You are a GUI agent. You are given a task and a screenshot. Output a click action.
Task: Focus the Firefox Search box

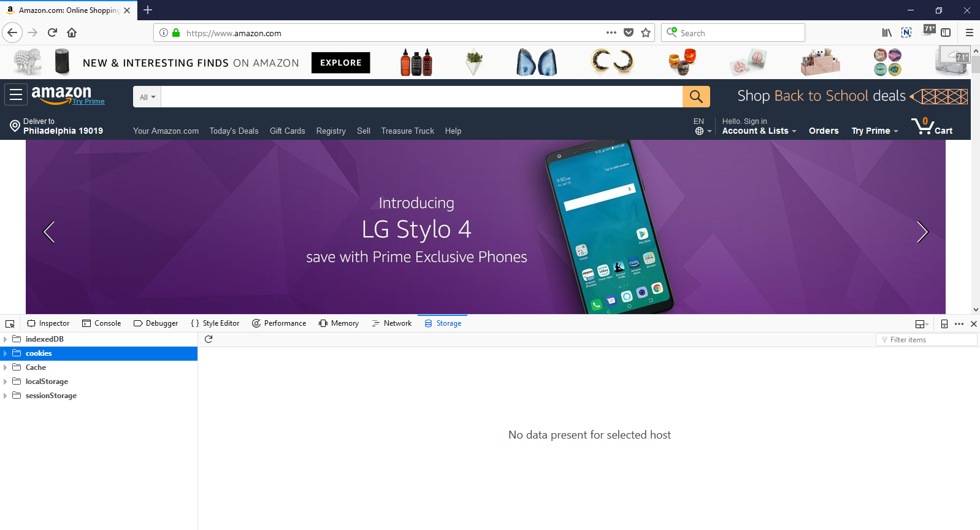coord(733,33)
